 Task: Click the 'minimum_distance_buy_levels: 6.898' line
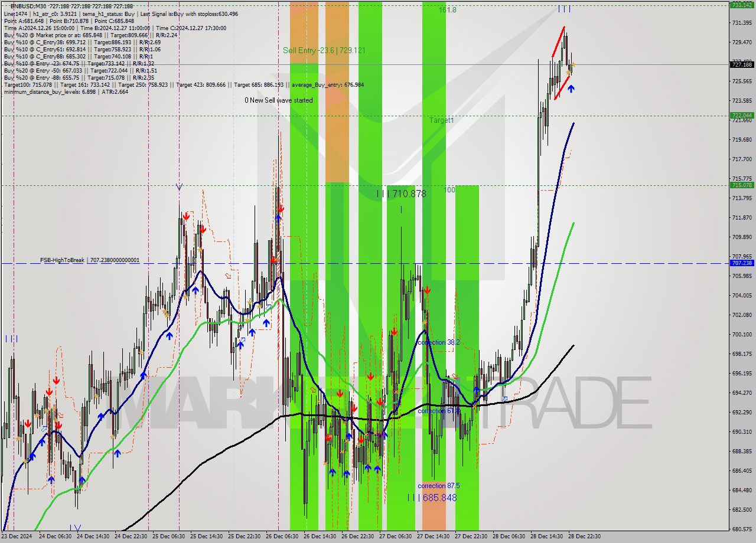pyautogui.click(x=66, y=91)
